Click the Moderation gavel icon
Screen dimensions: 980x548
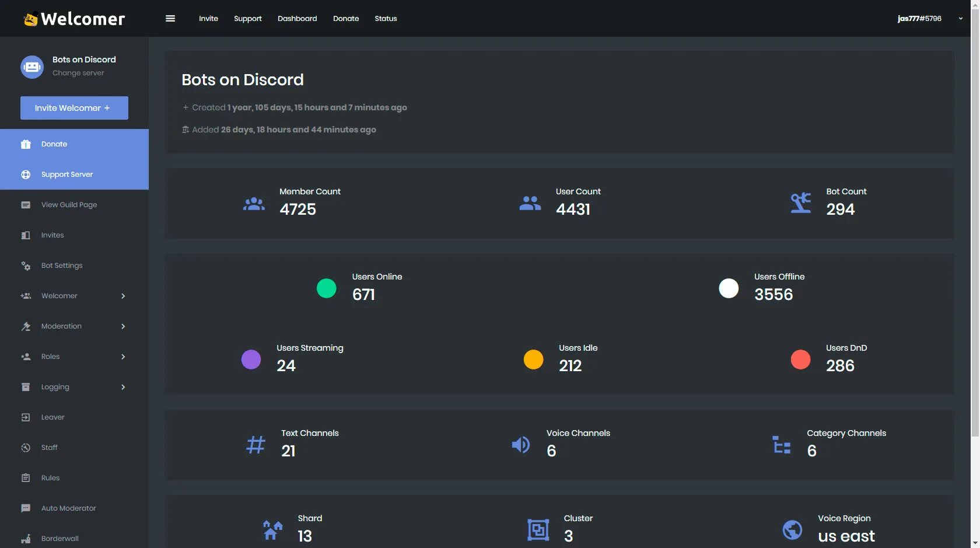[x=26, y=326]
